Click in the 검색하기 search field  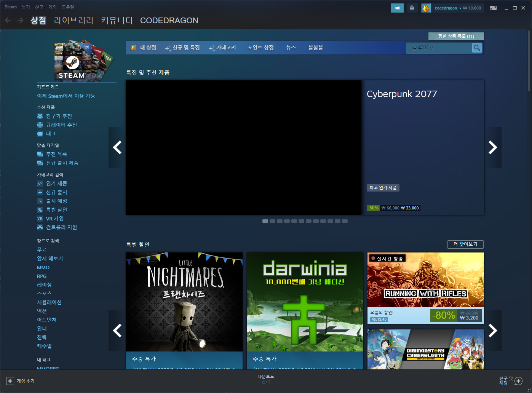439,48
